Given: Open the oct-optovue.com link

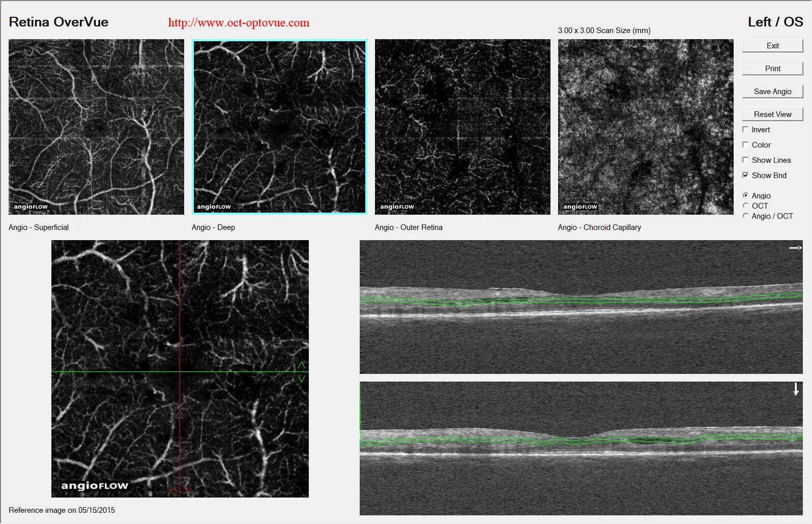Looking at the screenshot, I should click(239, 23).
